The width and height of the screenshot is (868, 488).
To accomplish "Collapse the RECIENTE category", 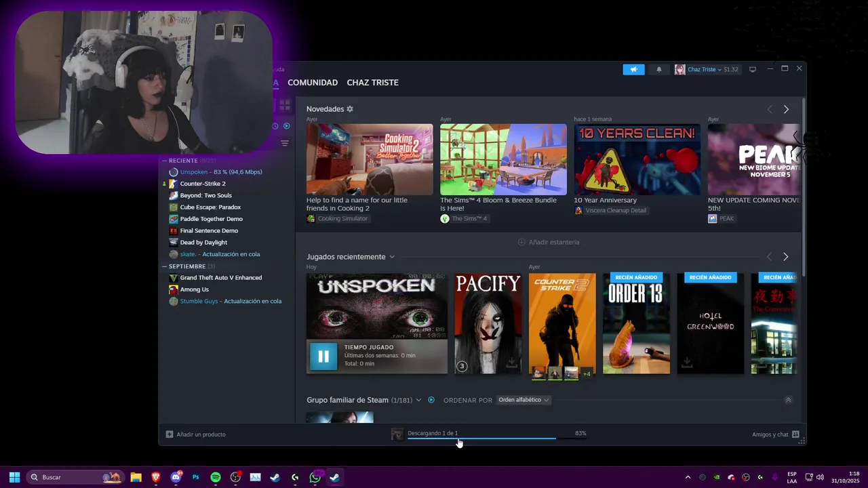I will (164, 161).
